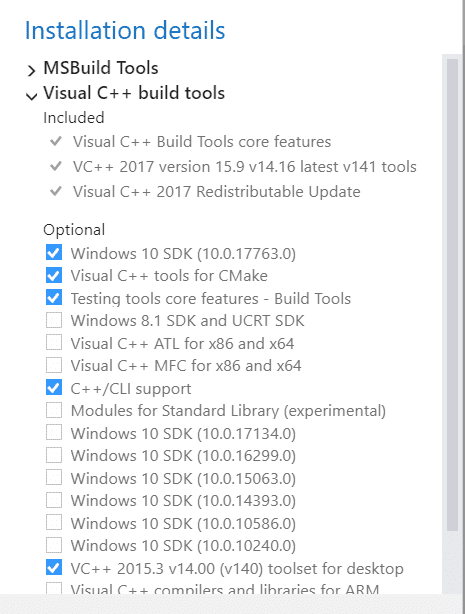The width and height of the screenshot is (465, 614).
Task: Enable Modules for Standard Library (experimental)
Action: [x=54, y=410]
